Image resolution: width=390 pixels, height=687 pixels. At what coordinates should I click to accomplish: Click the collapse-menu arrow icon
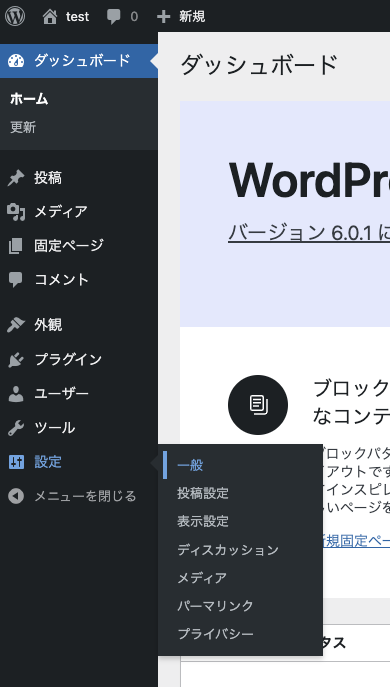coord(16,496)
